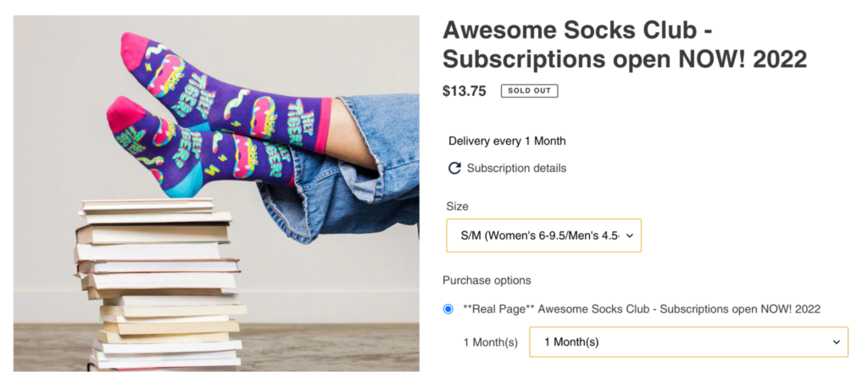Select the Real Page purchase option radio

pos(448,309)
